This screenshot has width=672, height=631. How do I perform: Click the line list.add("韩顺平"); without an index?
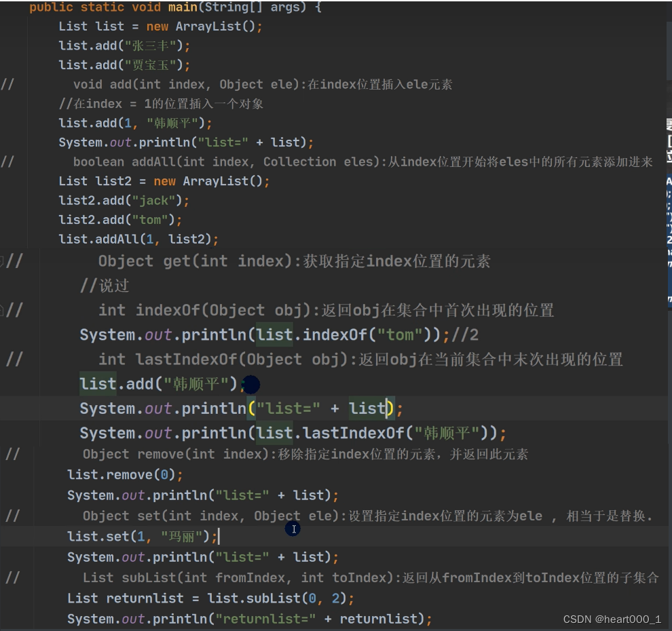[x=162, y=384]
